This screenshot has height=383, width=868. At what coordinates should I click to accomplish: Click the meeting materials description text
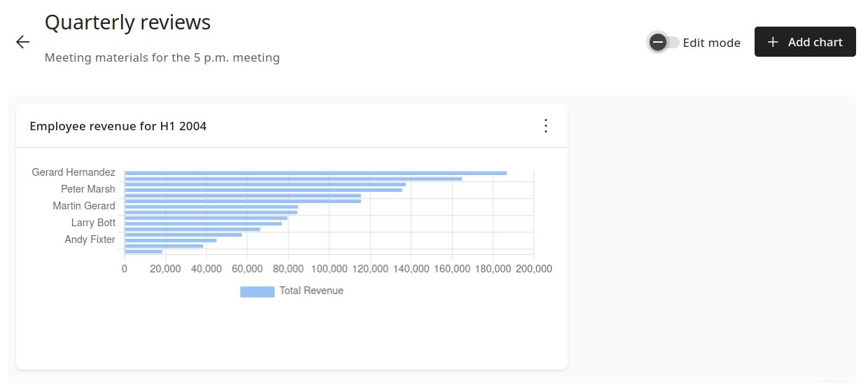coord(162,57)
